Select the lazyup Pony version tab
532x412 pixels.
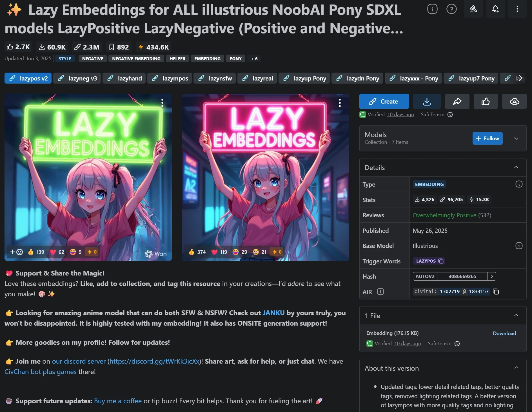pyautogui.click(x=304, y=78)
